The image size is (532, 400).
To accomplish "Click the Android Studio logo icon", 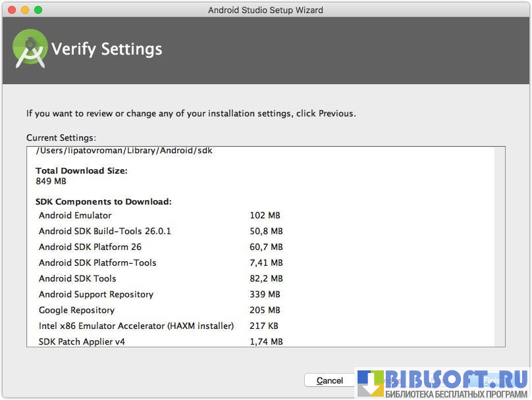I will [x=30, y=48].
